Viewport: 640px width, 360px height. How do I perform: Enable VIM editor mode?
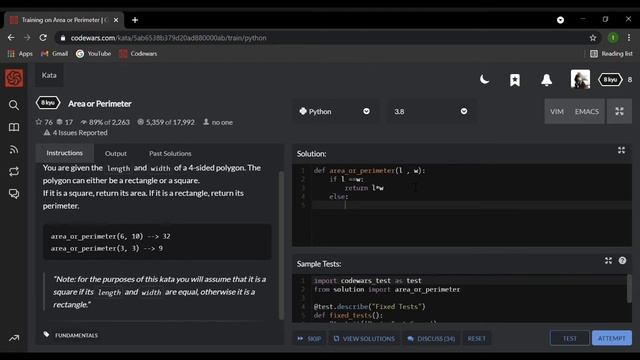tap(556, 111)
